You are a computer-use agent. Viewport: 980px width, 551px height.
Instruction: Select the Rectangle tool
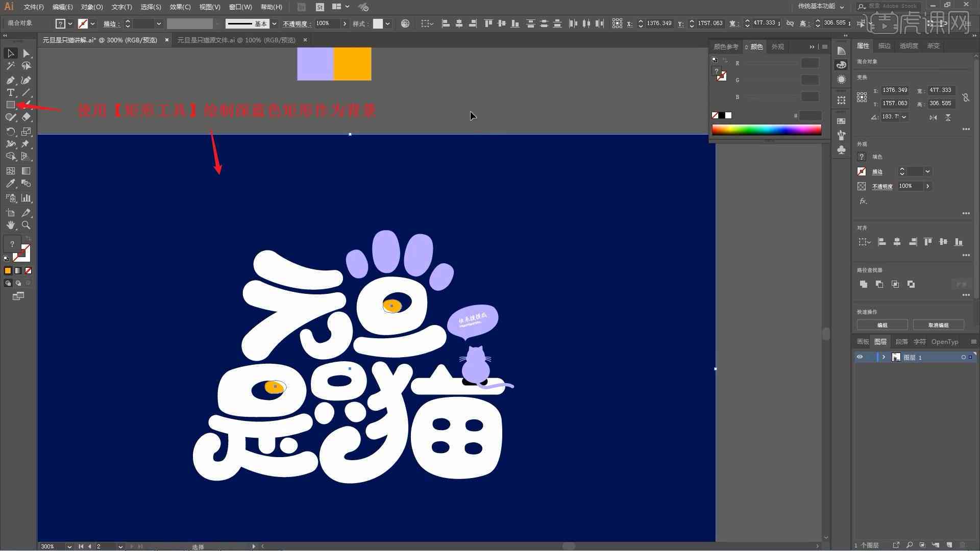tap(9, 105)
